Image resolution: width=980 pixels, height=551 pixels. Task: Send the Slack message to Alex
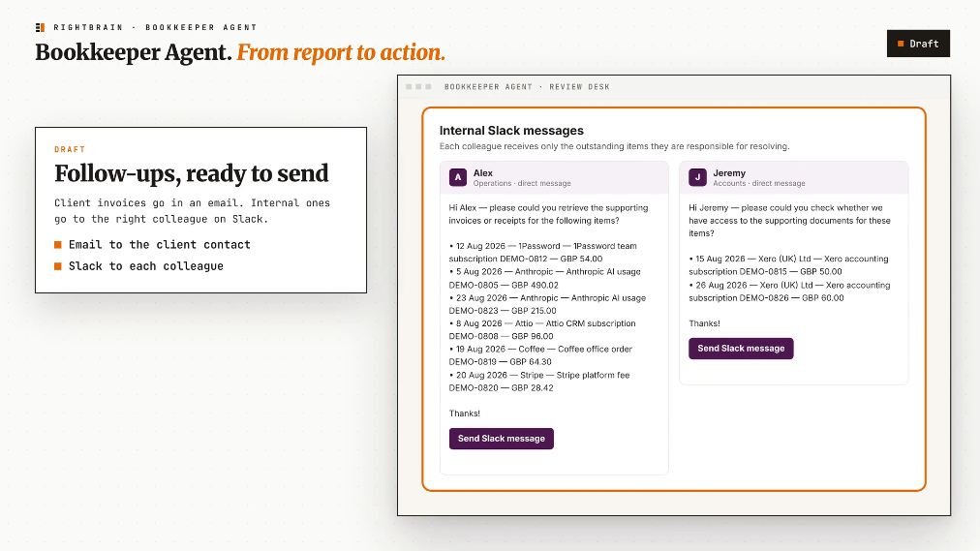click(x=502, y=439)
